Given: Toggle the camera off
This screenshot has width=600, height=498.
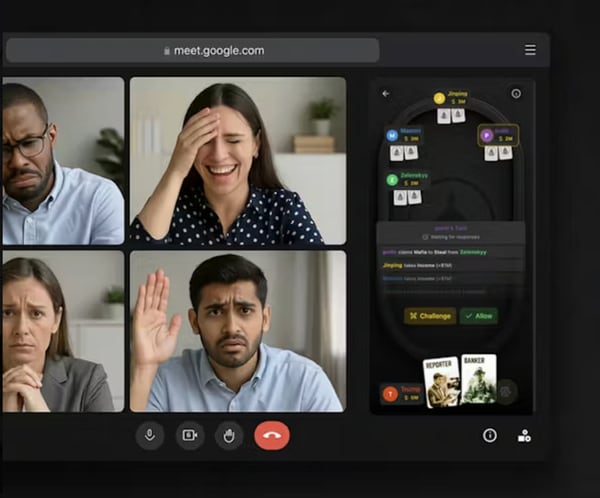Looking at the screenshot, I should tap(190, 435).
